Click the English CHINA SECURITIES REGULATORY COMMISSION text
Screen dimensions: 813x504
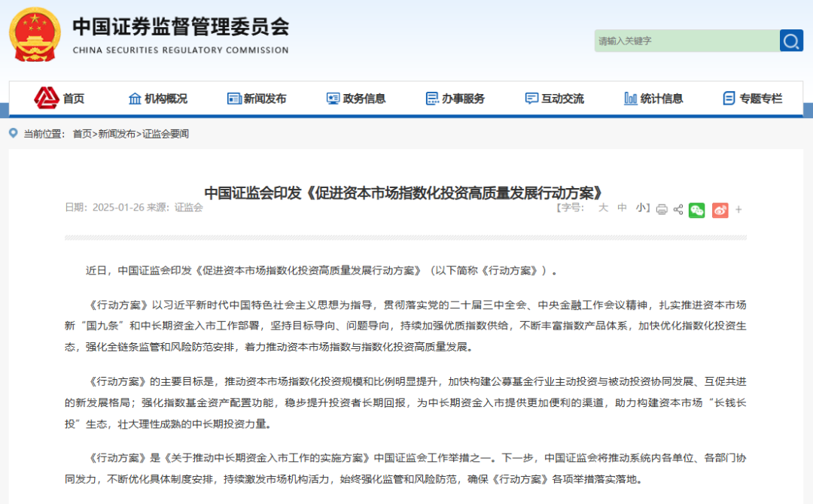(x=181, y=50)
